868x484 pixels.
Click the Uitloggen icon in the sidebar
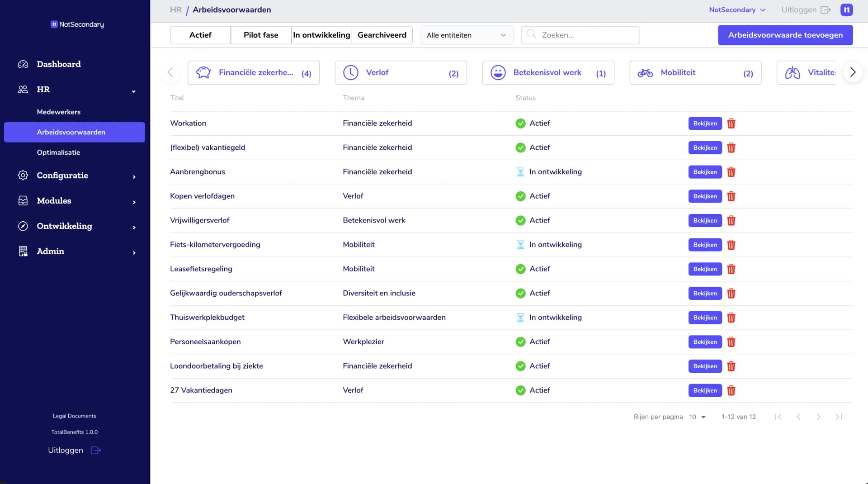(96, 450)
